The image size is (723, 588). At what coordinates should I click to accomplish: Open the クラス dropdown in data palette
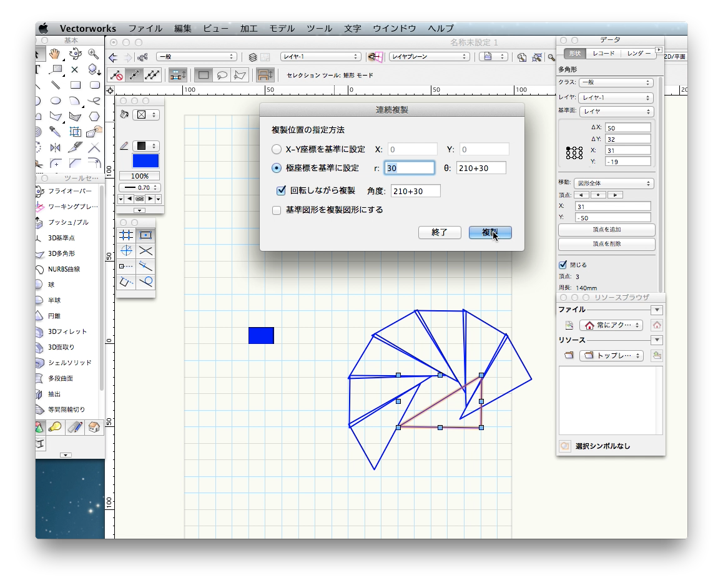(x=616, y=82)
